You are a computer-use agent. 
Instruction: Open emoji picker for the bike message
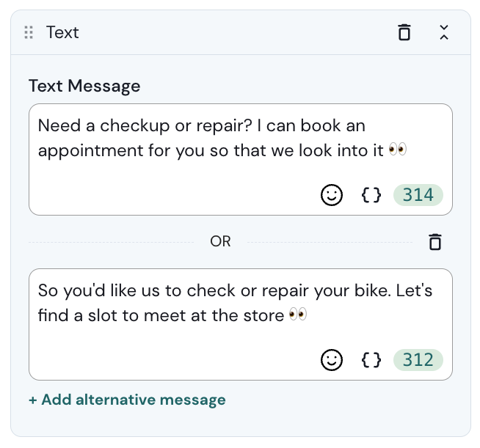pyautogui.click(x=332, y=360)
